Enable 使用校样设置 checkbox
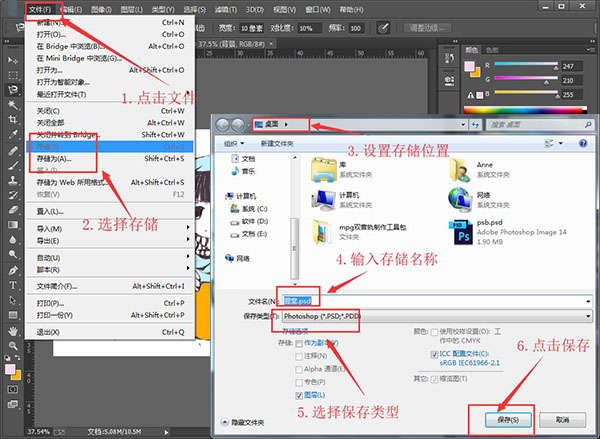 pos(434,332)
